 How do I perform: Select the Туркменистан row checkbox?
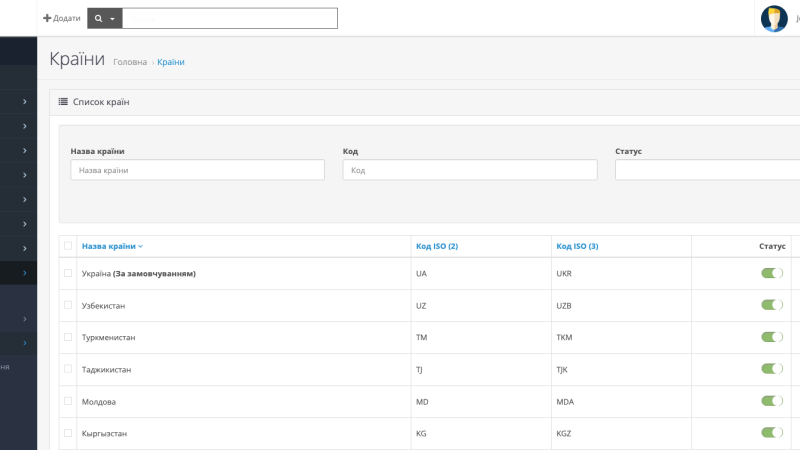(68, 337)
